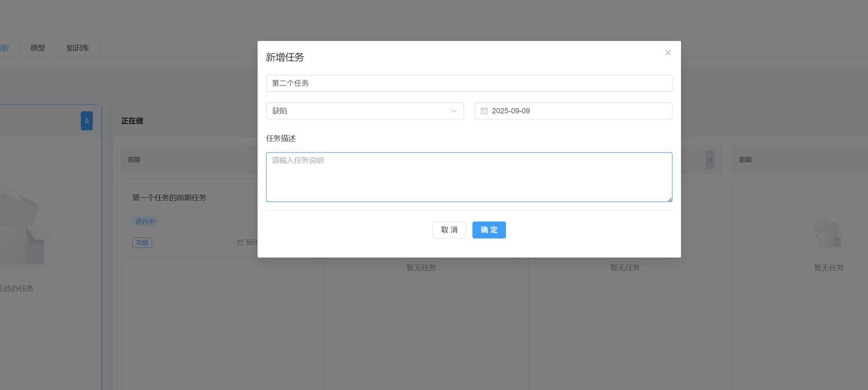868x390 pixels.
Task: Close the 新增任务 dialog with X icon
Action: [x=668, y=53]
